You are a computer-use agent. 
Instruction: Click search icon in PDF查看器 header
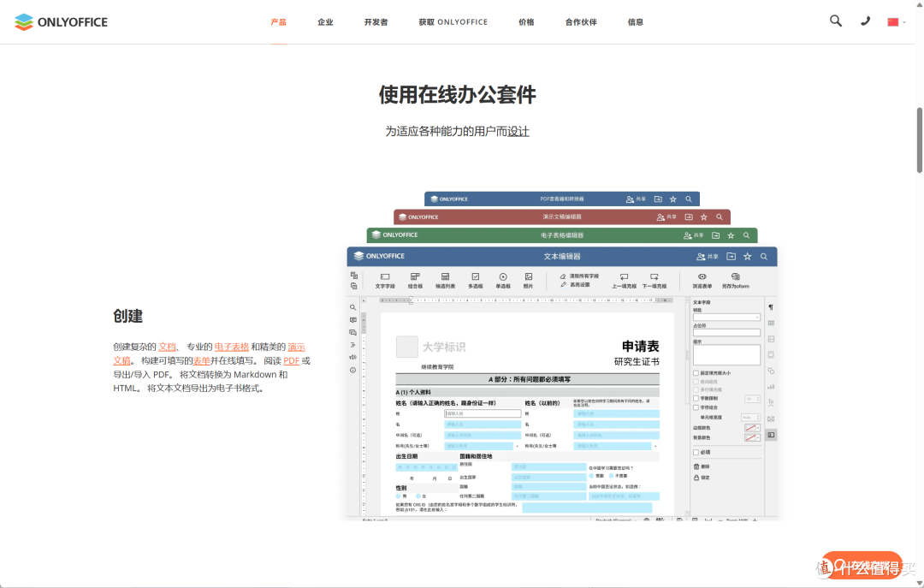[688, 199]
